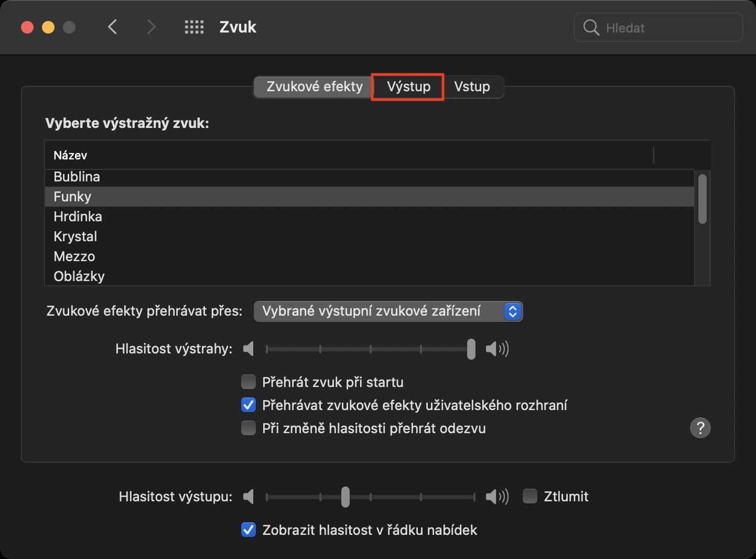Image resolution: width=756 pixels, height=559 pixels.
Task: Click loud speaker icon beside Hlasitost výstrahy
Action: [497, 349]
